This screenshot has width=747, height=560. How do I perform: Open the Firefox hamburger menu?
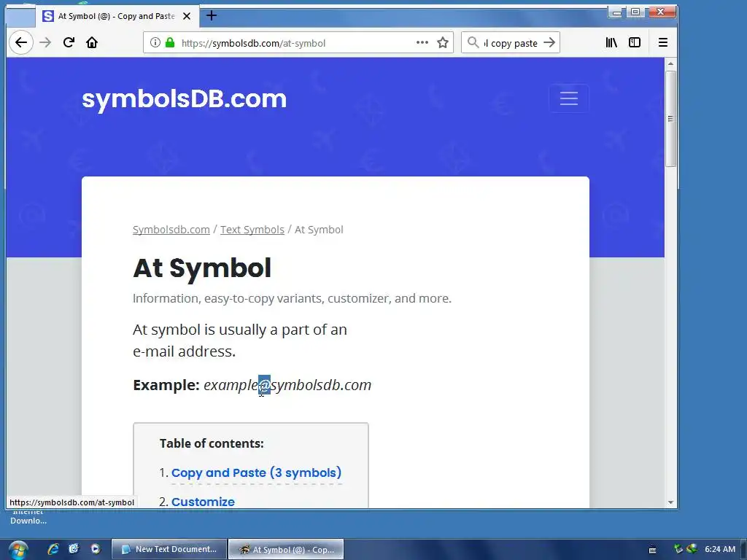[x=662, y=43]
